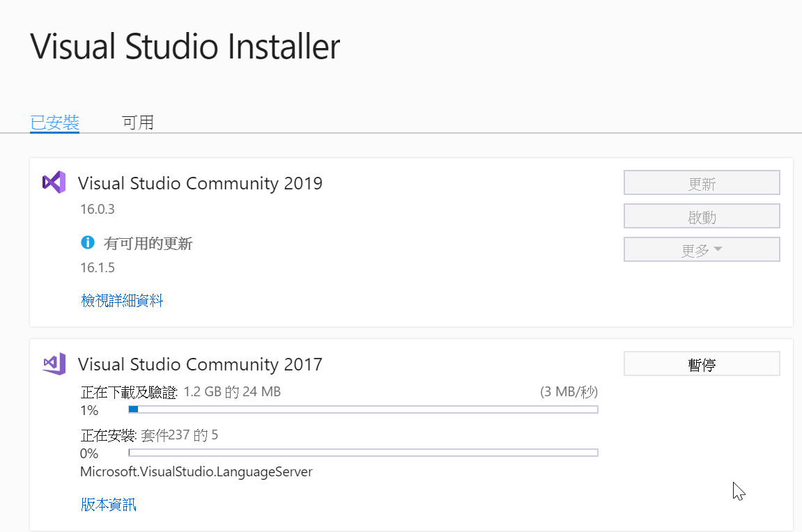Viewport: 802px width, 532px height.
Task: Click the 正在安裝 套件237 的 5 status text
Action: [149, 435]
